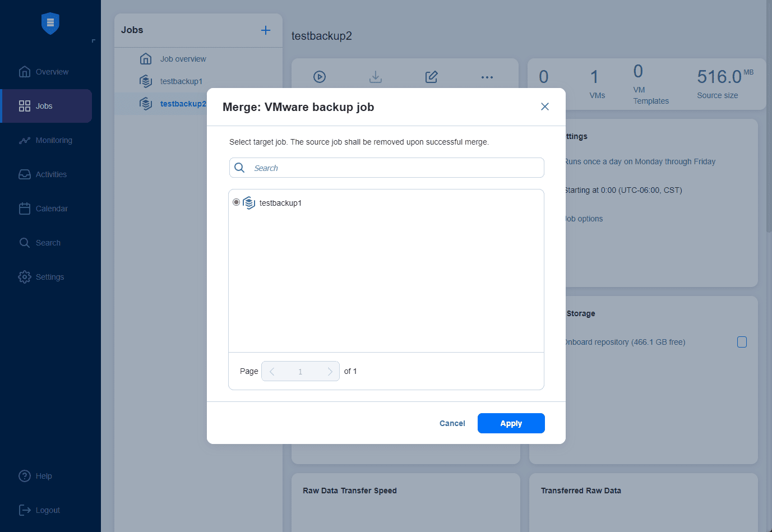Open the Job options link

582,219
